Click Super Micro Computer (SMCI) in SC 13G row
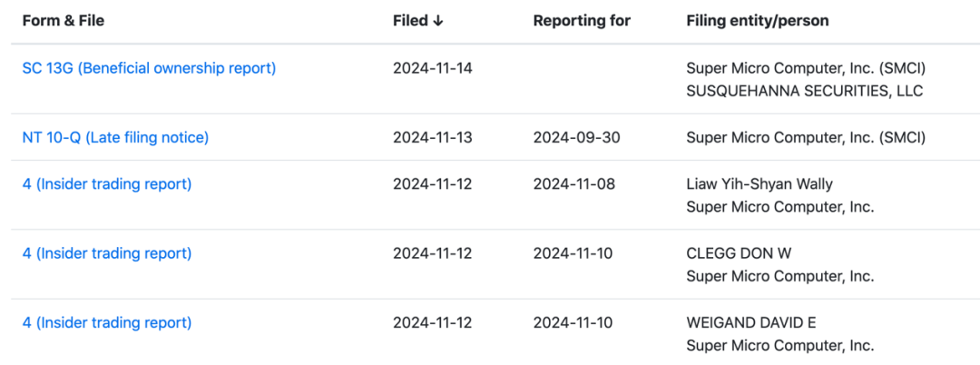 tap(806, 68)
